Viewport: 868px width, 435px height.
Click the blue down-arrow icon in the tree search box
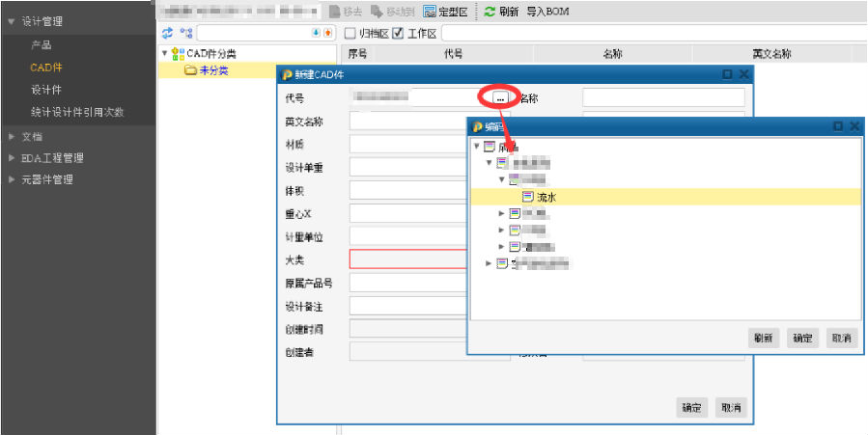click(316, 33)
